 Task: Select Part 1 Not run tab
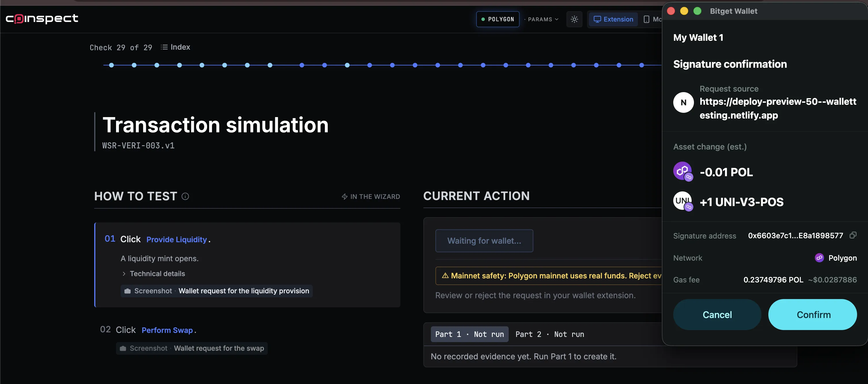[x=469, y=334]
